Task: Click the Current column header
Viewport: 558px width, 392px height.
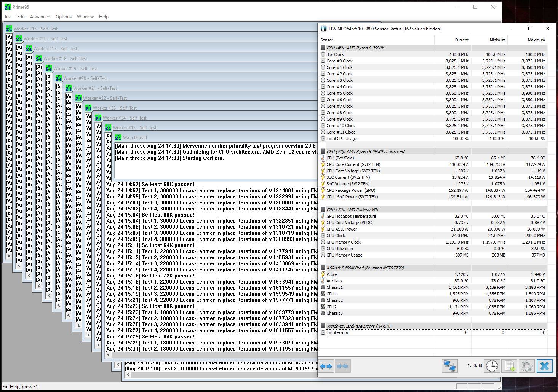Action: click(452, 40)
